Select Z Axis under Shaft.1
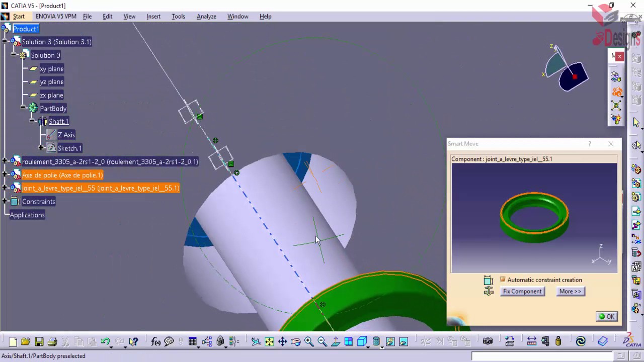Viewport: 644px width, 362px height. [66, 135]
